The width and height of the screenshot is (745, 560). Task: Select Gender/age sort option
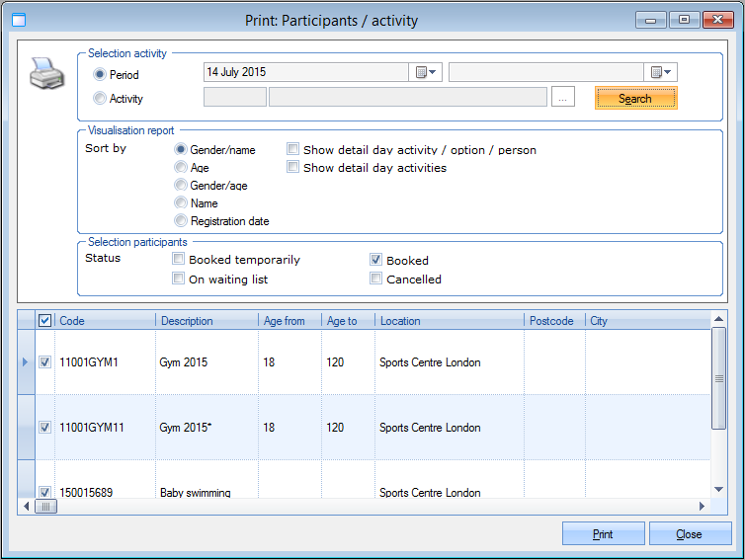pos(181,186)
